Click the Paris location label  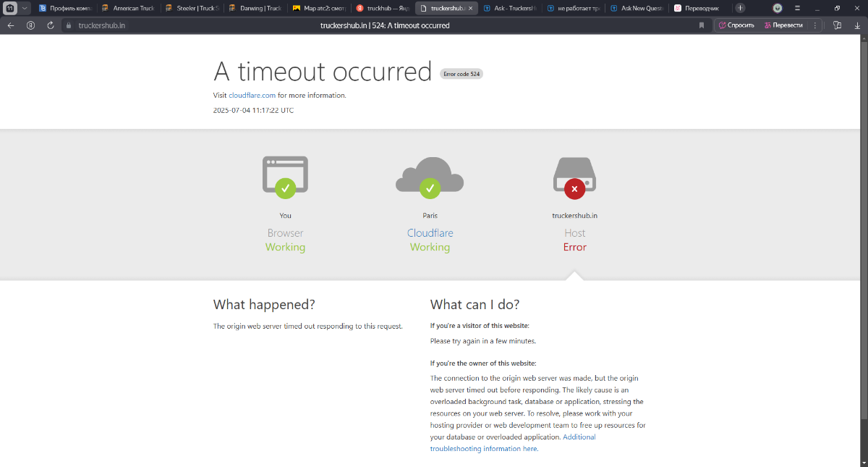(430, 215)
